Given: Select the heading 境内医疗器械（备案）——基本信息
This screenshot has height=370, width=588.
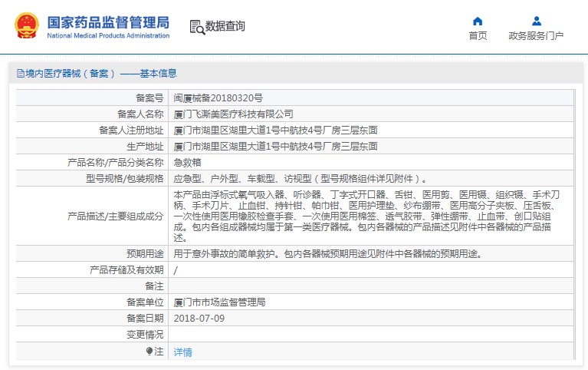Looking at the screenshot, I should coord(101,73).
